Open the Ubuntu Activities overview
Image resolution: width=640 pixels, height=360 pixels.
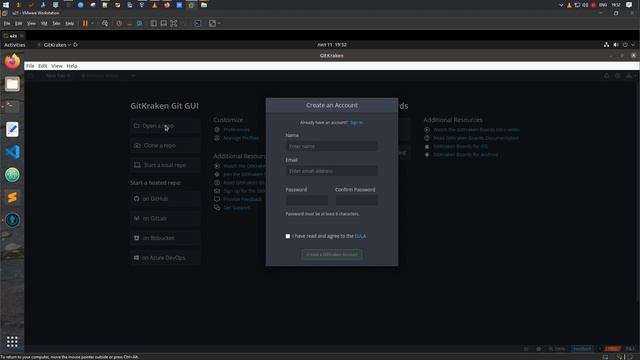[x=15, y=45]
